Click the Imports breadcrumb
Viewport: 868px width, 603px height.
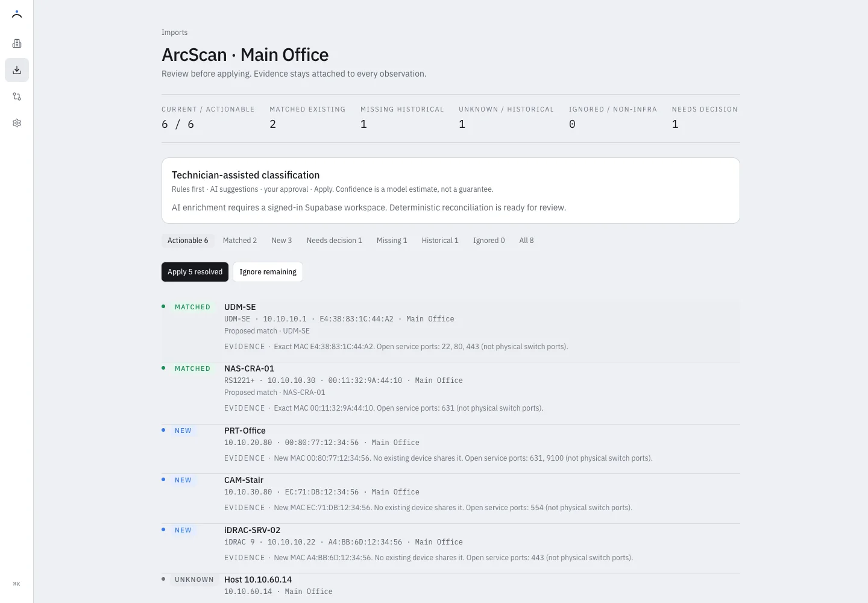(174, 33)
